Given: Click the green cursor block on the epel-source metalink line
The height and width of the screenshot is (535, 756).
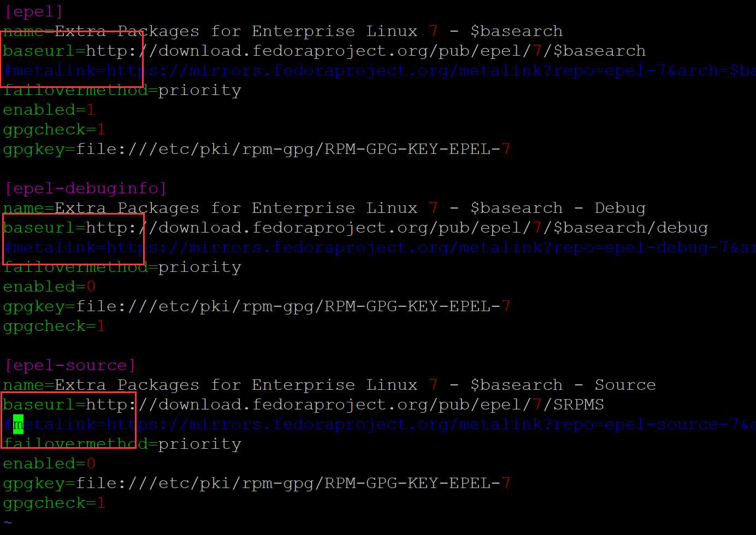Looking at the screenshot, I should pyautogui.click(x=18, y=424).
